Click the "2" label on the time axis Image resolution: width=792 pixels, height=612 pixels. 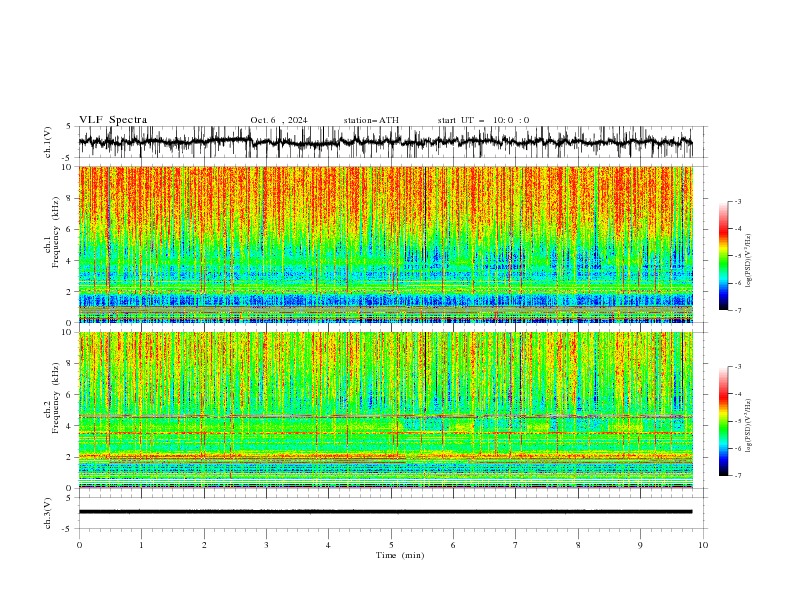pos(204,545)
